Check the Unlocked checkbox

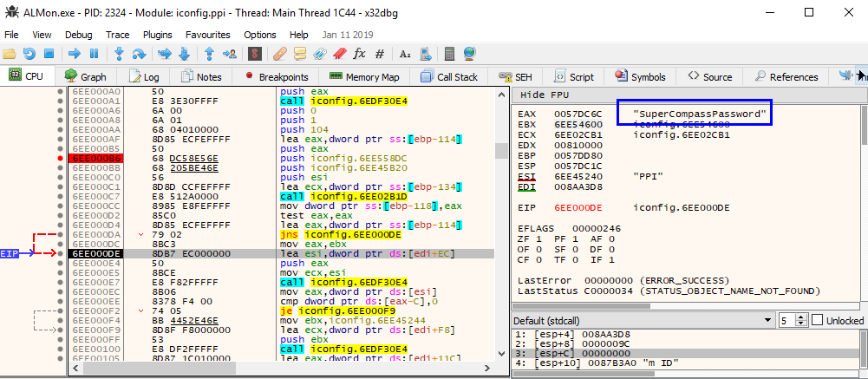coord(817,320)
